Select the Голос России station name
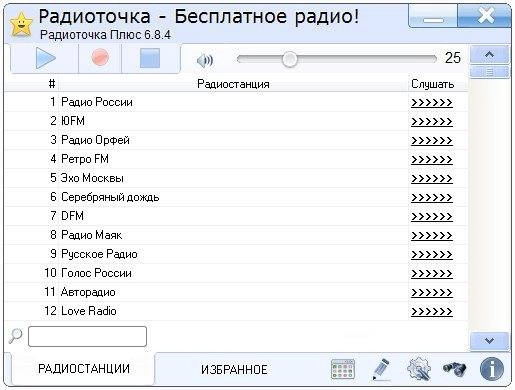This screenshot has height=390, width=515. point(96,273)
